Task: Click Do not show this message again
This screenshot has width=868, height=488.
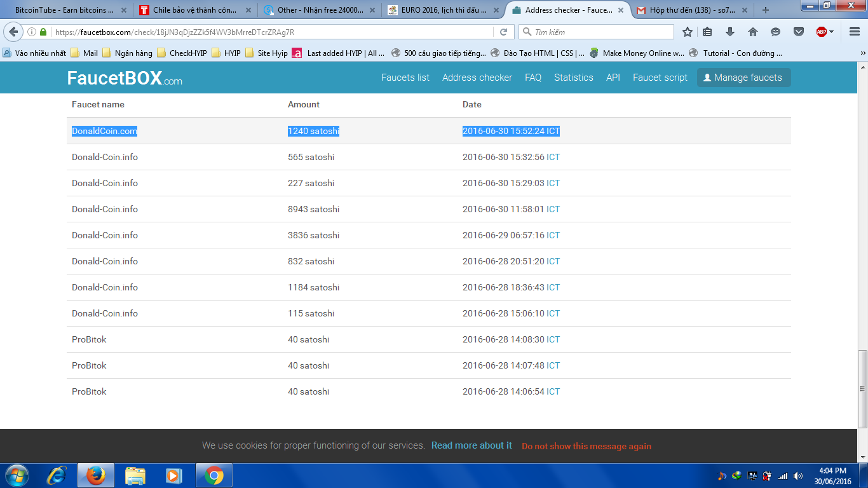Action: 587,446
